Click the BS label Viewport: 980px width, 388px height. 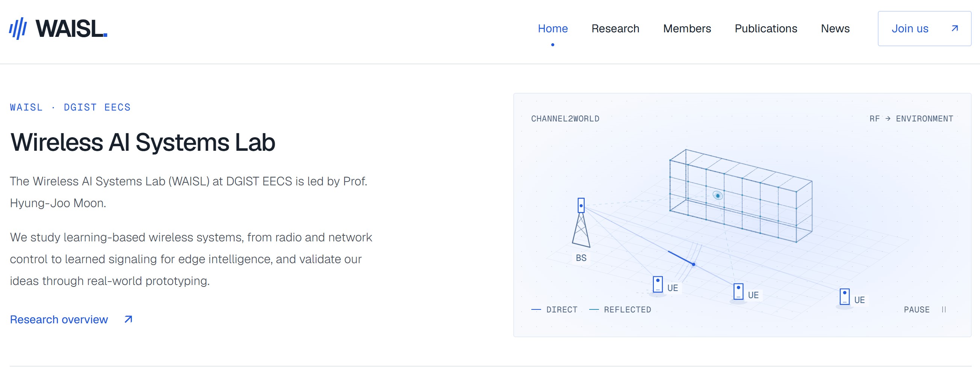click(581, 258)
